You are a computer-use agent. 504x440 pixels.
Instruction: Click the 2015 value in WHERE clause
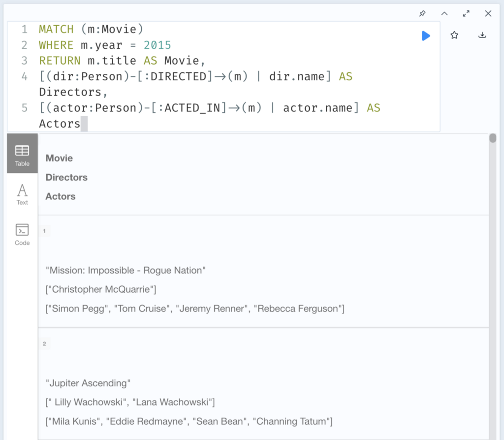click(x=157, y=45)
